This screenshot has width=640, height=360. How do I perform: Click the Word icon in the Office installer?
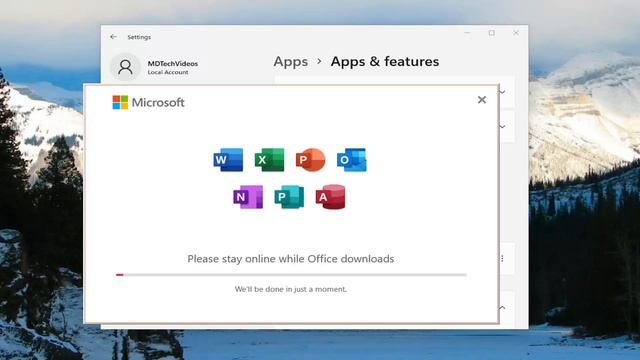click(x=228, y=160)
